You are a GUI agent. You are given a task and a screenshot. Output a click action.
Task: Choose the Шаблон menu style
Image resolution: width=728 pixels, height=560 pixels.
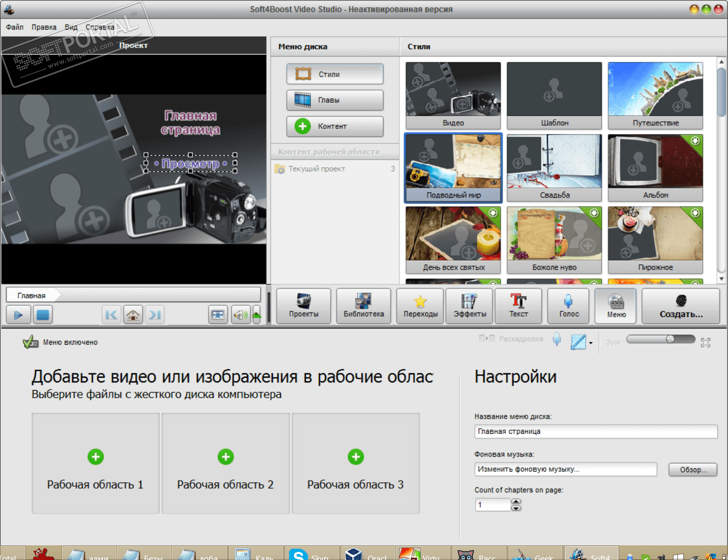tap(554, 95)
